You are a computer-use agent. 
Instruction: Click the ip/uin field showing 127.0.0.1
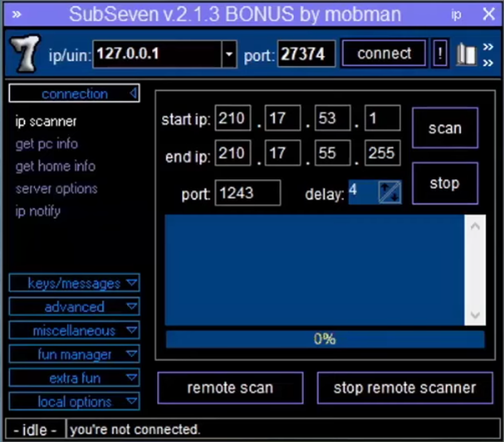click(x=157, y=54)
